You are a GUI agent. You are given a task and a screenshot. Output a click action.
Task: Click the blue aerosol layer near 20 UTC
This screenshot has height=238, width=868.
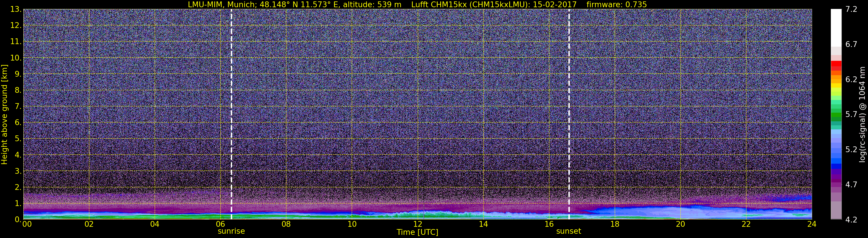pos(680,212)
